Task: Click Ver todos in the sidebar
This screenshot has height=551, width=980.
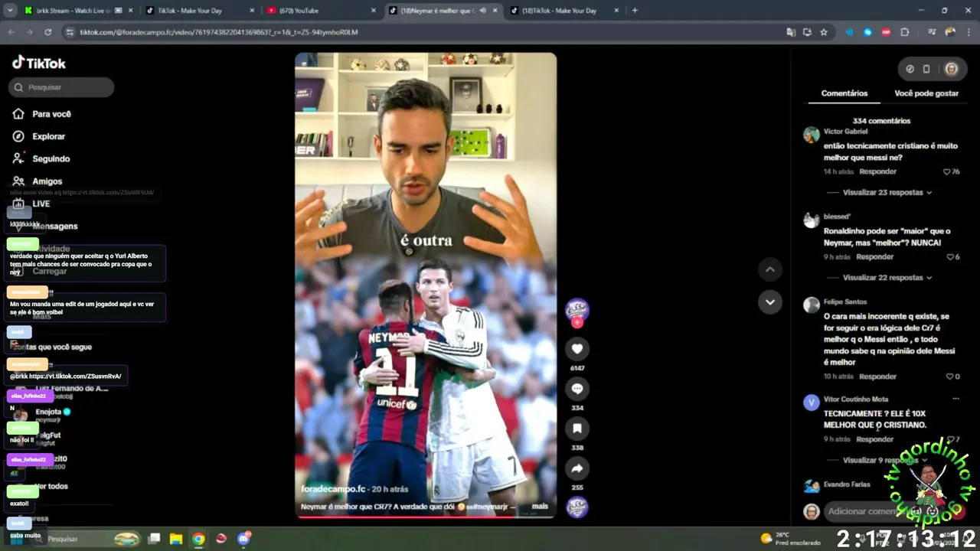Action: point(52,487)
